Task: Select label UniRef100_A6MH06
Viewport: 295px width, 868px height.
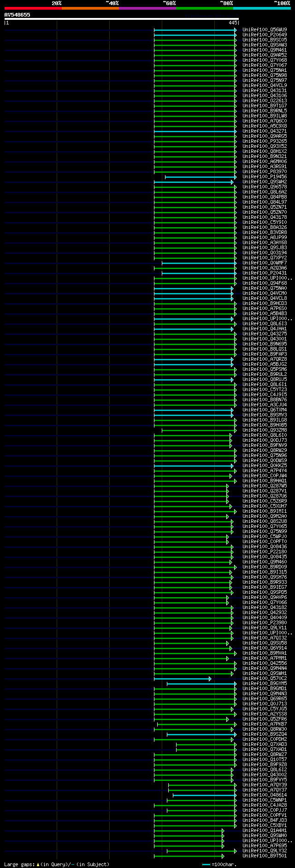Action: (x=265, y=161)
